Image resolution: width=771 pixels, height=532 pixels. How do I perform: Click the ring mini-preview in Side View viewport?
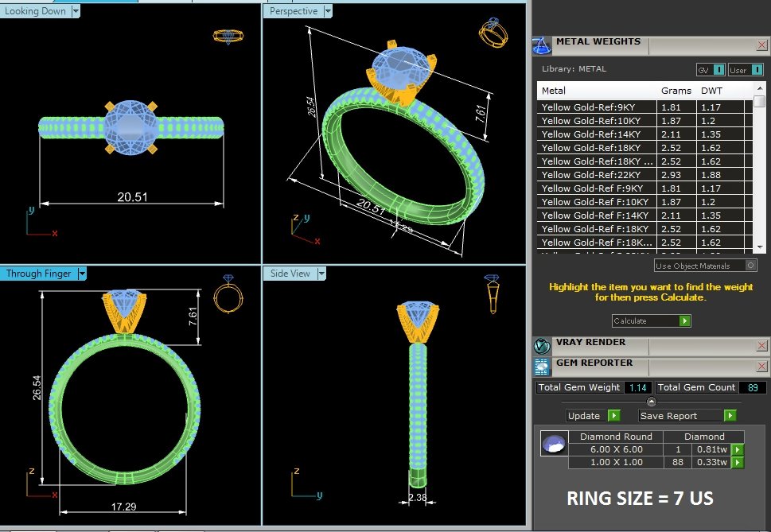(493, 293)
